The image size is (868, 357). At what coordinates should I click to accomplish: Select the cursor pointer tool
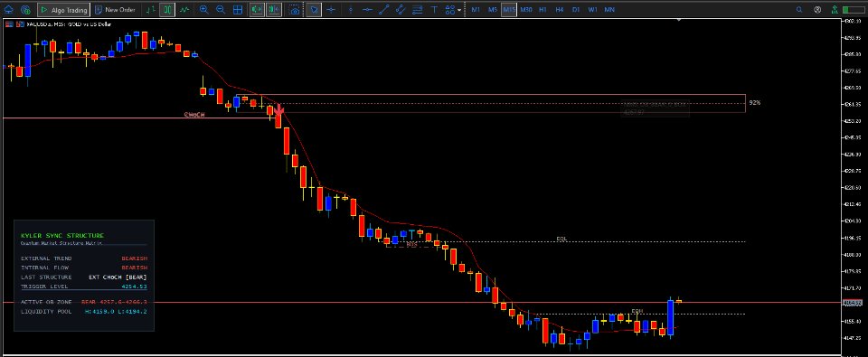(314, 10)
